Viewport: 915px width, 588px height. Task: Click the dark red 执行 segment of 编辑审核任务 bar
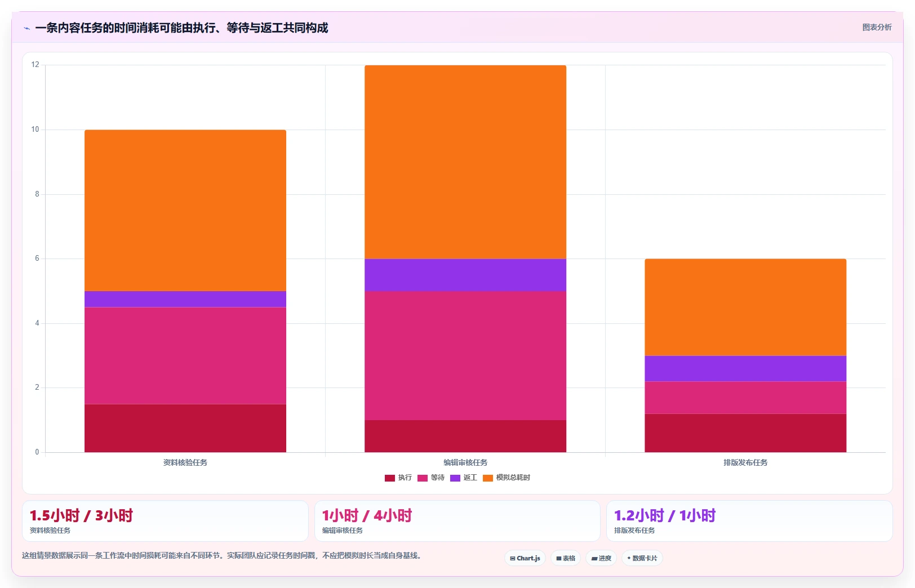(465, 436)
